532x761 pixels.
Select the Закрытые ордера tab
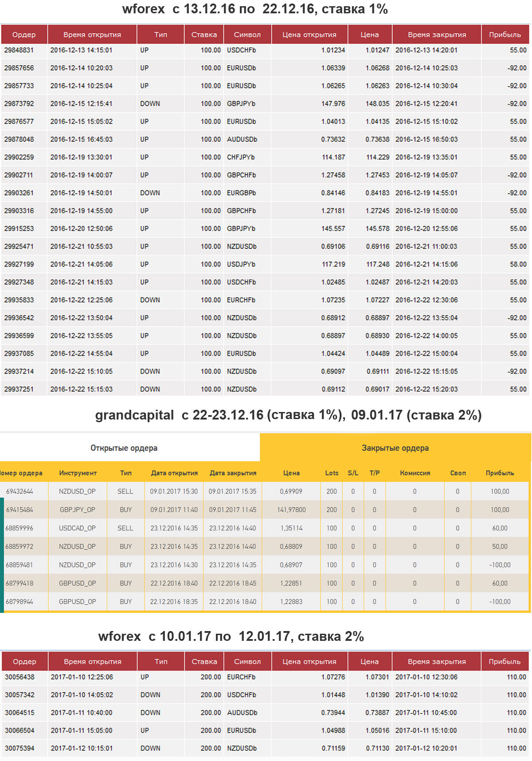[395, 448]
